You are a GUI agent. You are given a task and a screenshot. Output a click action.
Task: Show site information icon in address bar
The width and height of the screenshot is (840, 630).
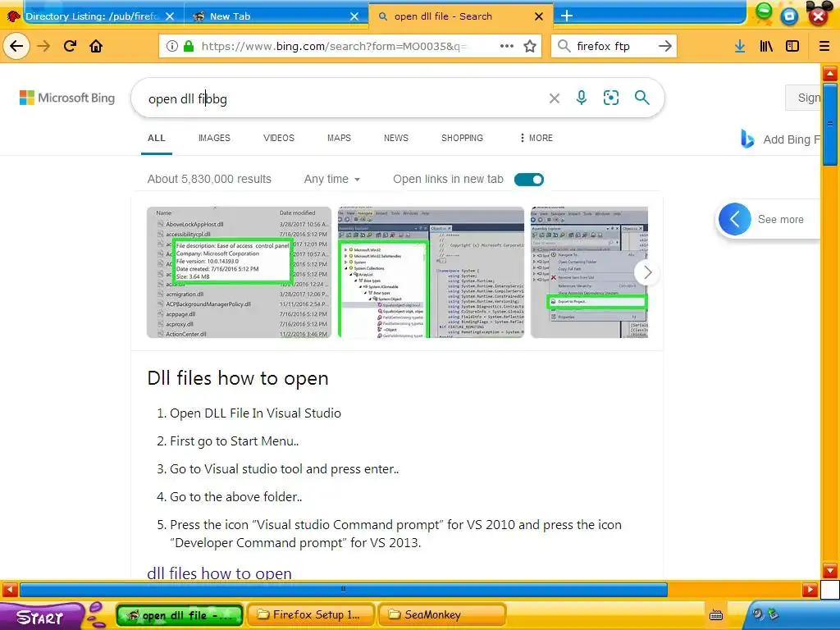coord(172,46)
